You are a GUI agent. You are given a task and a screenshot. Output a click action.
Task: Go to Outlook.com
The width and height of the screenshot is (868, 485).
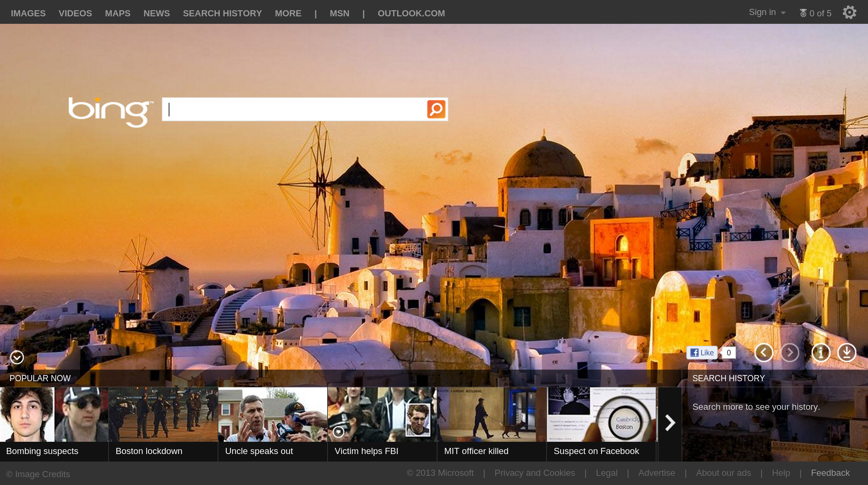pos(411,13)
